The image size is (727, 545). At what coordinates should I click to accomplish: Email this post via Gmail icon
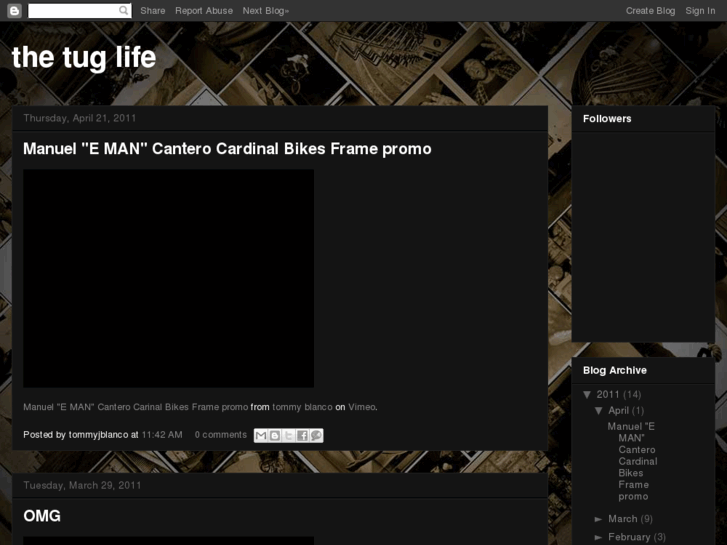261,435
